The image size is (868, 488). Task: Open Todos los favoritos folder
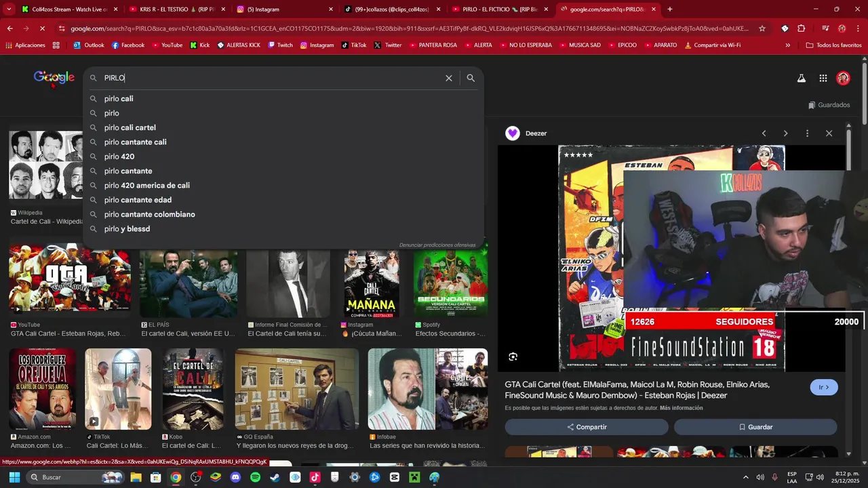pyautogui.click(x=833, y=45)
